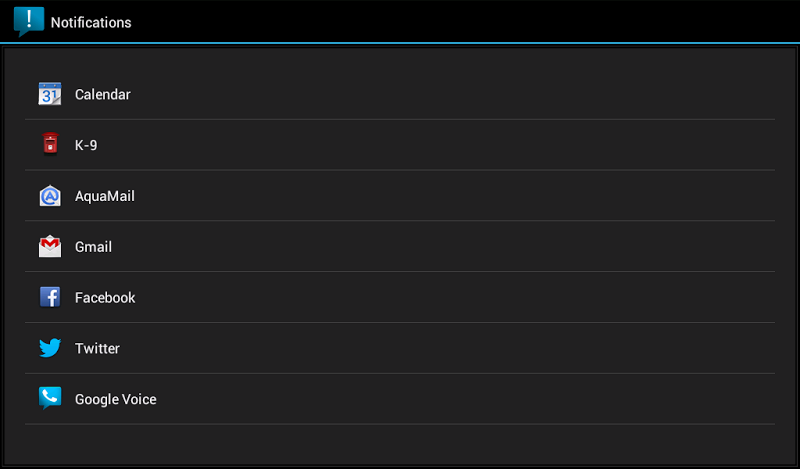The width and height of the screenshot is (800, 469).
Task: Open the Google Voice text label
Action: point(116,399)
